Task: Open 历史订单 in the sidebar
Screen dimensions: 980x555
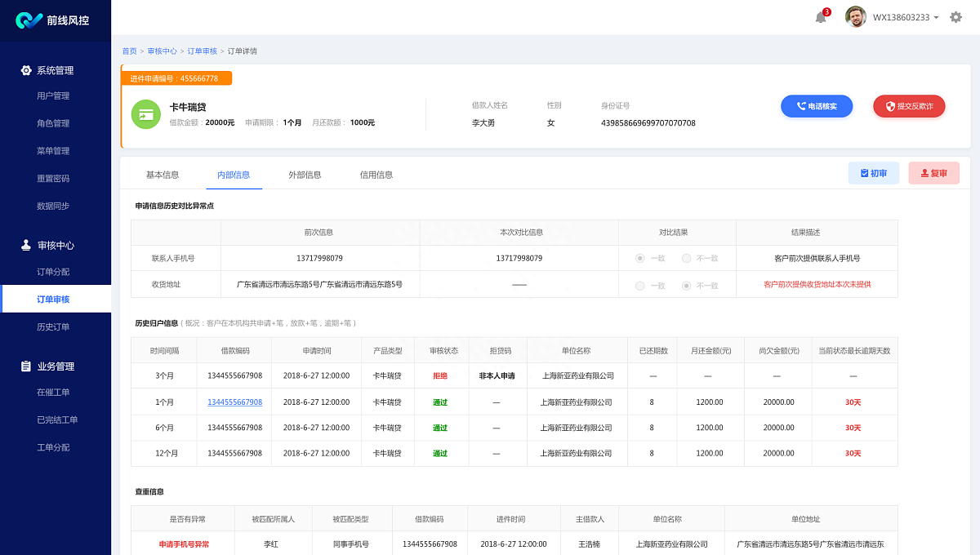Action: [53, 327]
